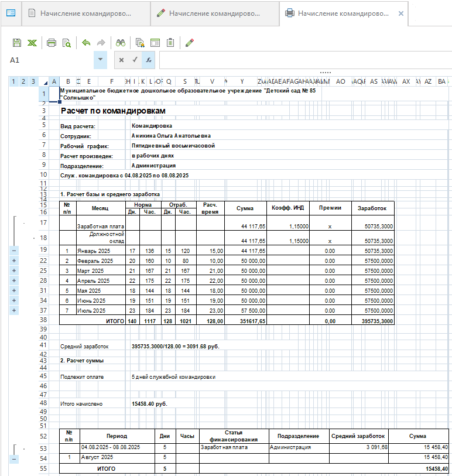Open the cell name box dropdown
This screenshot has width=452, height=476.
coord(101,60)
